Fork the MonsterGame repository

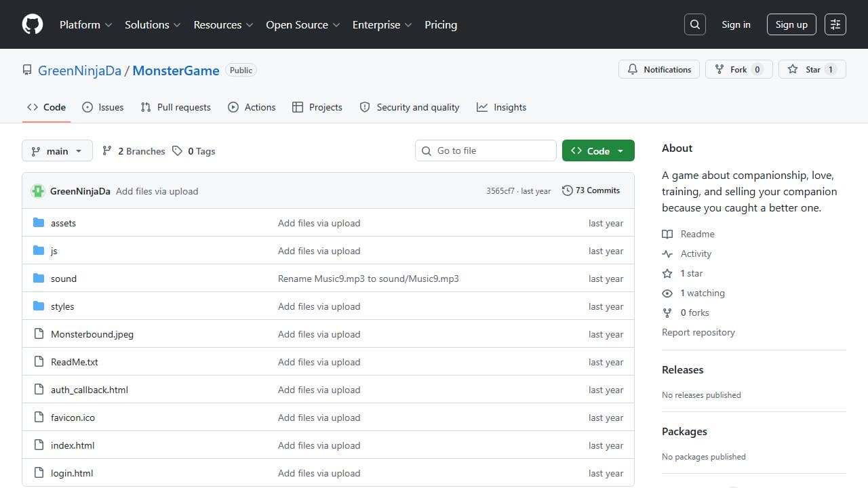point(739,69)
